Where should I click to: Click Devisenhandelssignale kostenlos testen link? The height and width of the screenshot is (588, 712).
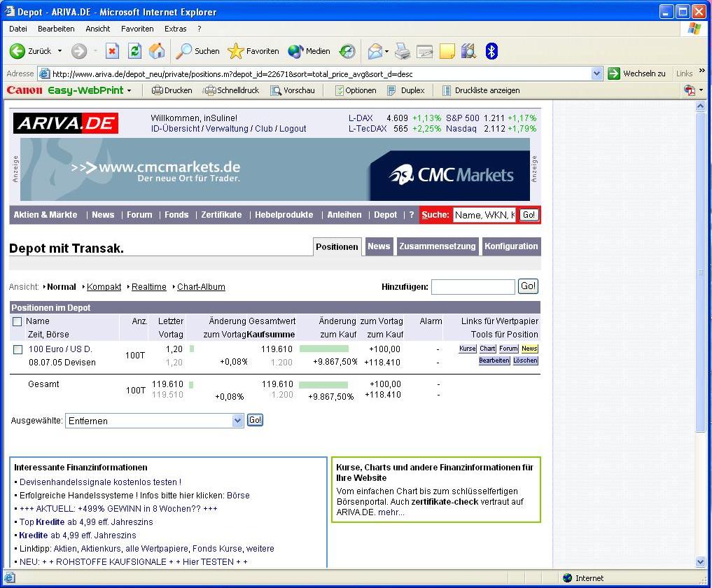[x=100, y=482]
